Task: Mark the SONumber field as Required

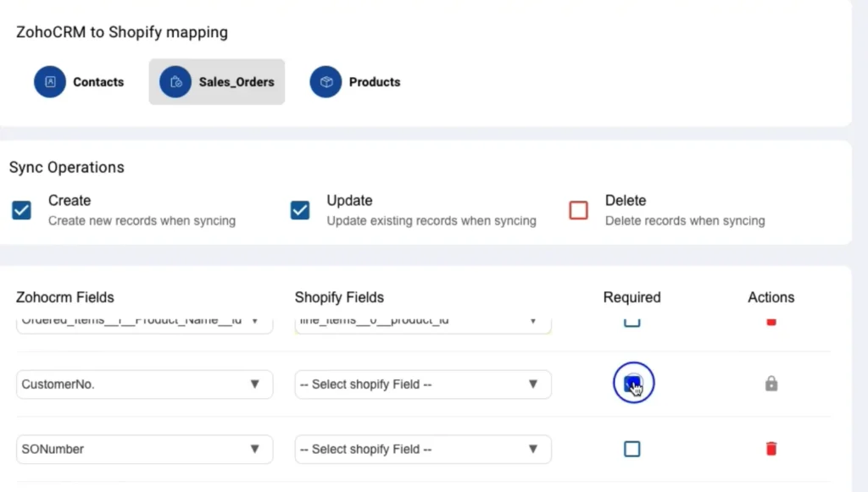Action: [x=632, y=449]
